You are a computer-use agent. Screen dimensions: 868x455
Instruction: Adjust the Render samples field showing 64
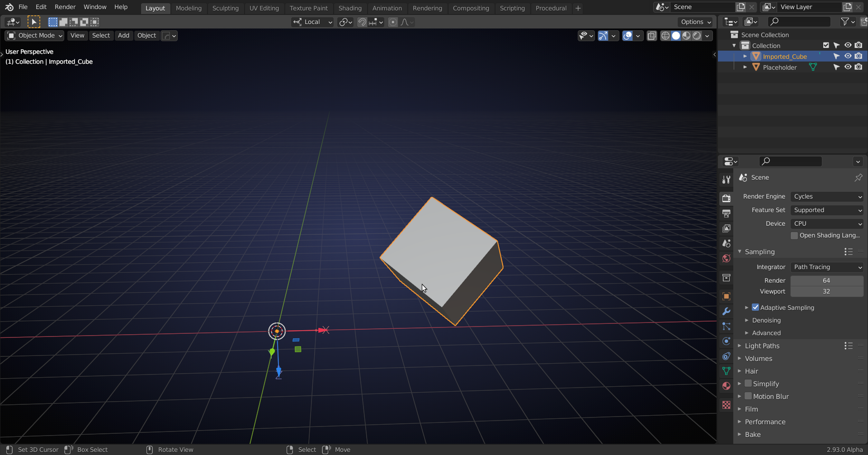pyautogui.click(x=827, y=280)
